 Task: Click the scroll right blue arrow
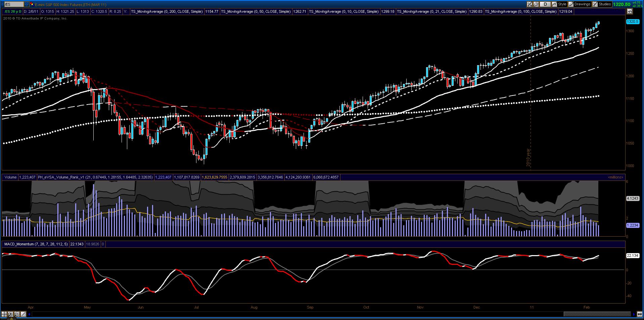click(x=634, y=314)
